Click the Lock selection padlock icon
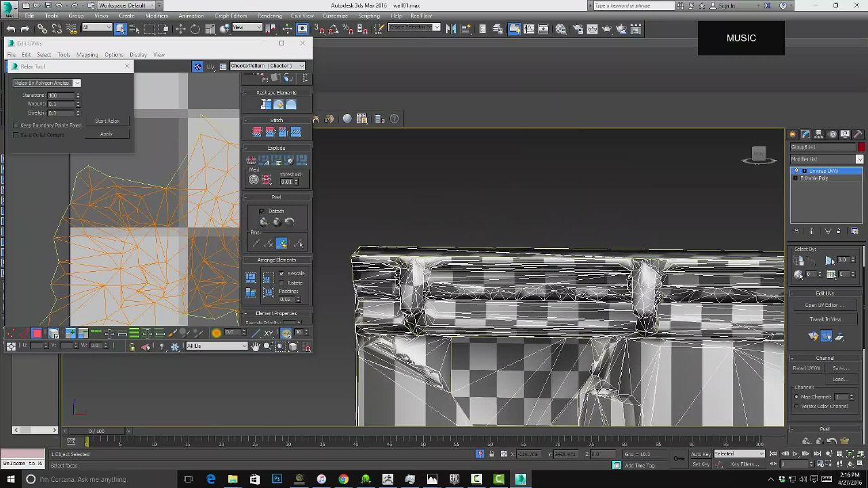 (x=132, y=346)
